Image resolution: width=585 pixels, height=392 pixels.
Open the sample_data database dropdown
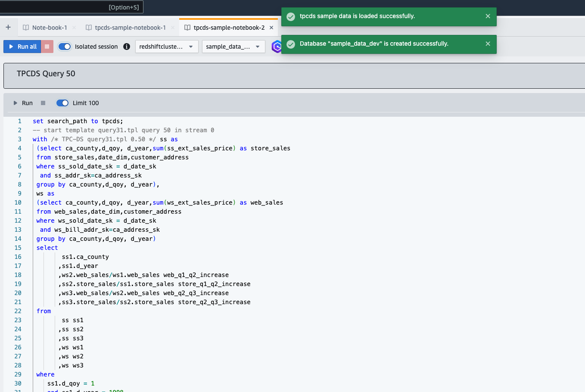click(233, 47)
